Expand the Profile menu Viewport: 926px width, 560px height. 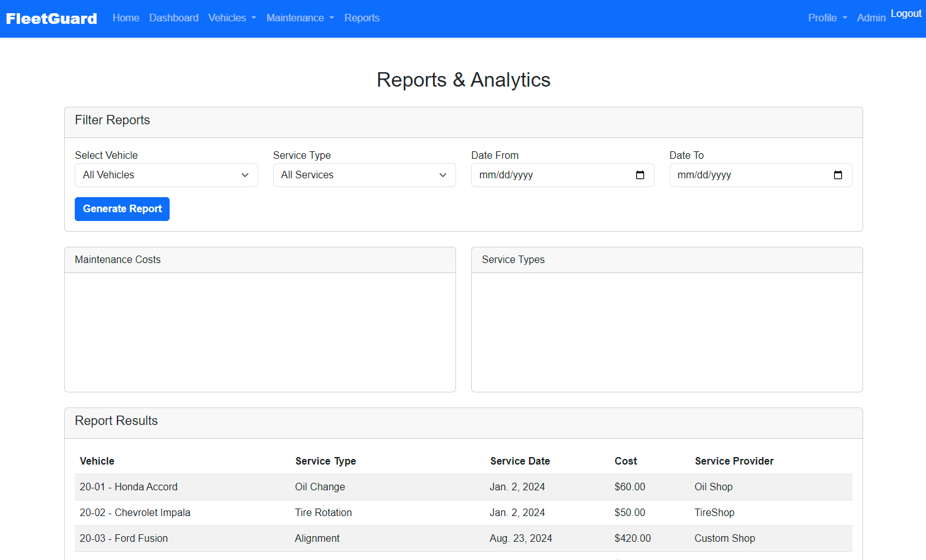pyautogui.click(x=827, y=18)
